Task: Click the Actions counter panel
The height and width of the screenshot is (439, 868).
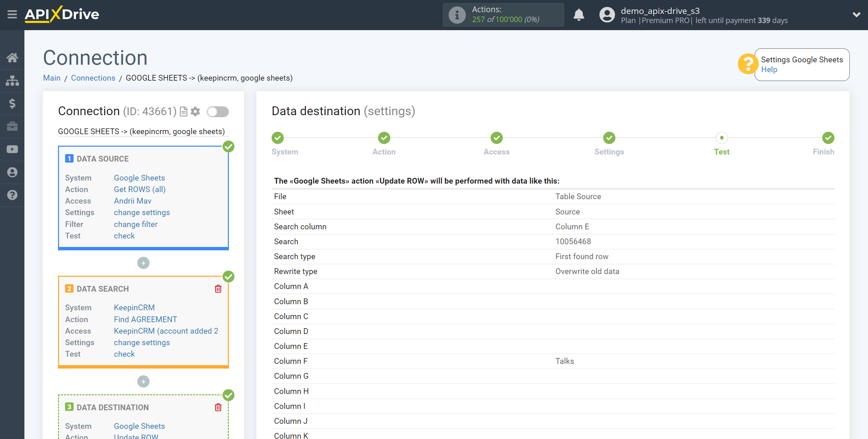Action: [x=503, y=15]
